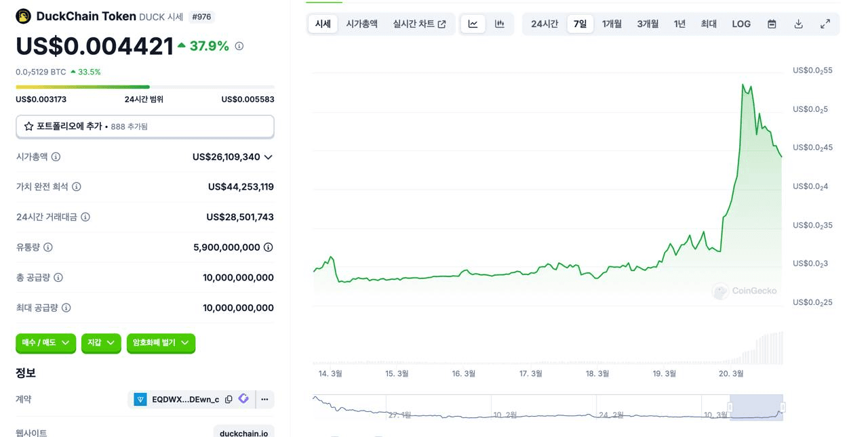Copy the contract address using the copy icon
Image resolution: width=868 pixels, height=437 pixels.
point(229,399)
